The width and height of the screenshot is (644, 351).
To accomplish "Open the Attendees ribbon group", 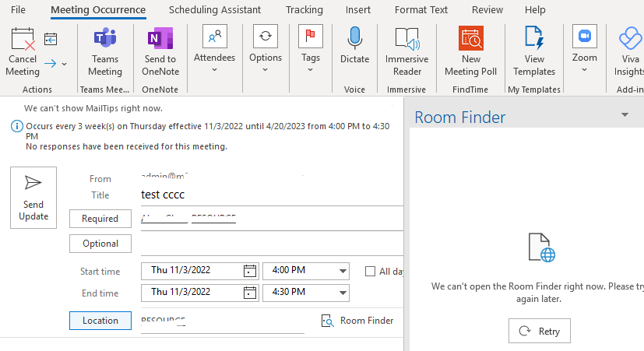I will click(214, 49).
